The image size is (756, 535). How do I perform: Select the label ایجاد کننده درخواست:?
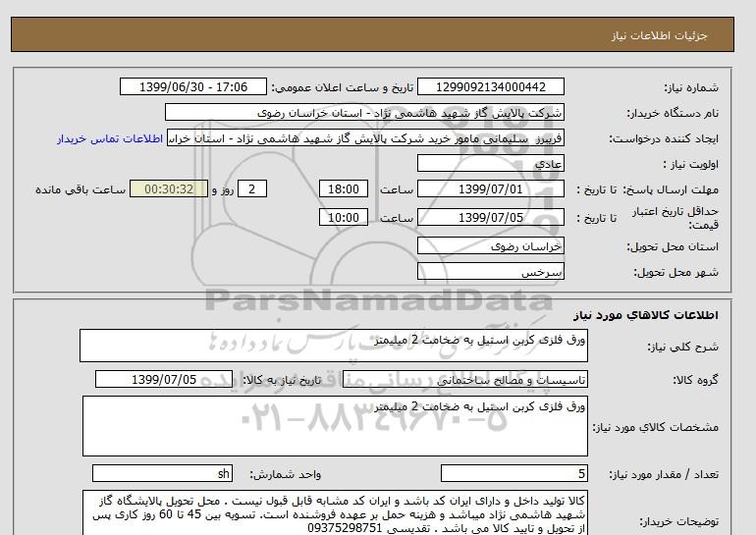click(664, 138)
